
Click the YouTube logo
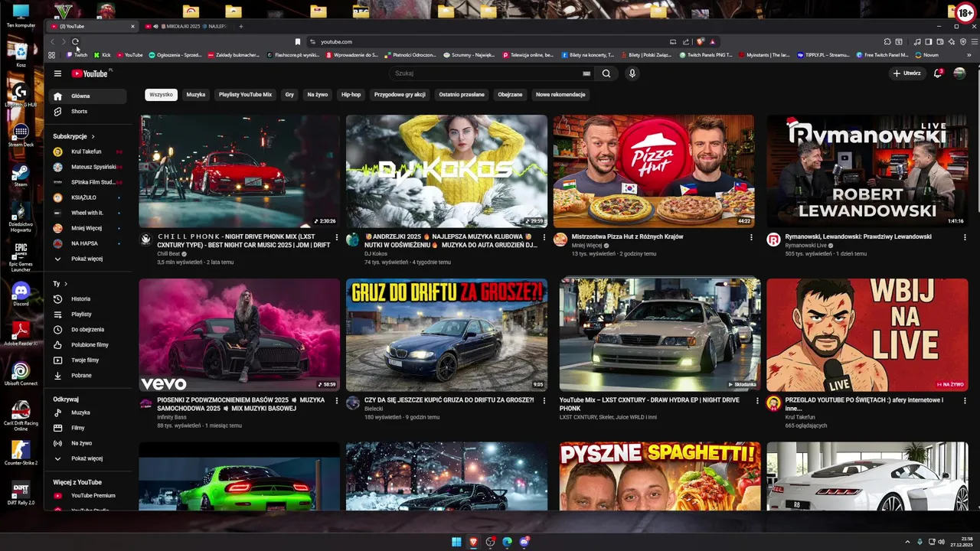tap(90, 73)
